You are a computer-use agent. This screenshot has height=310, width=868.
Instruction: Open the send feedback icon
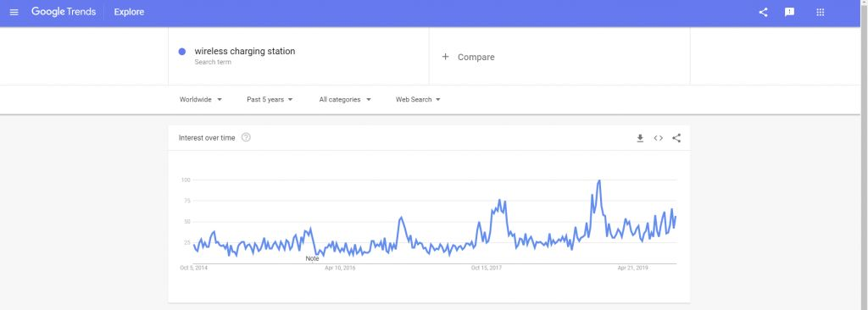click(x=789, y=12)
